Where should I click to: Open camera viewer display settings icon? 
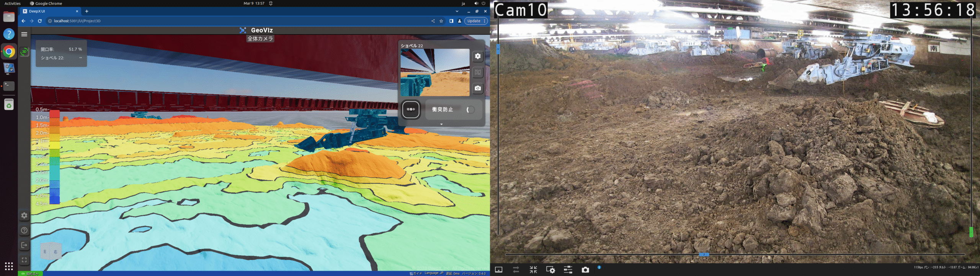tap(550, 270)
